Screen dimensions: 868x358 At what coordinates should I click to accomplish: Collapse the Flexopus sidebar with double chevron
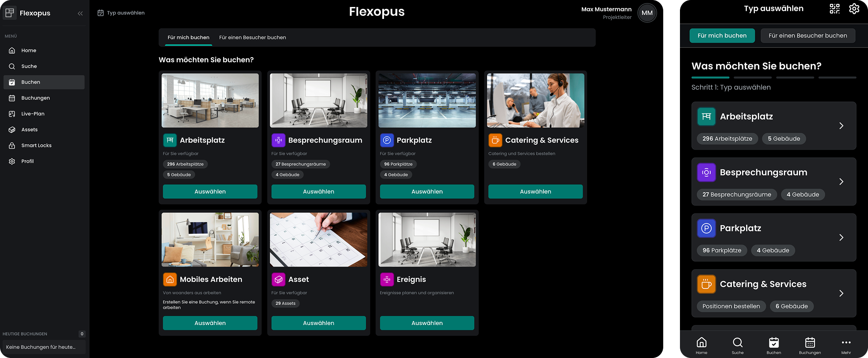tap(80, 13)
